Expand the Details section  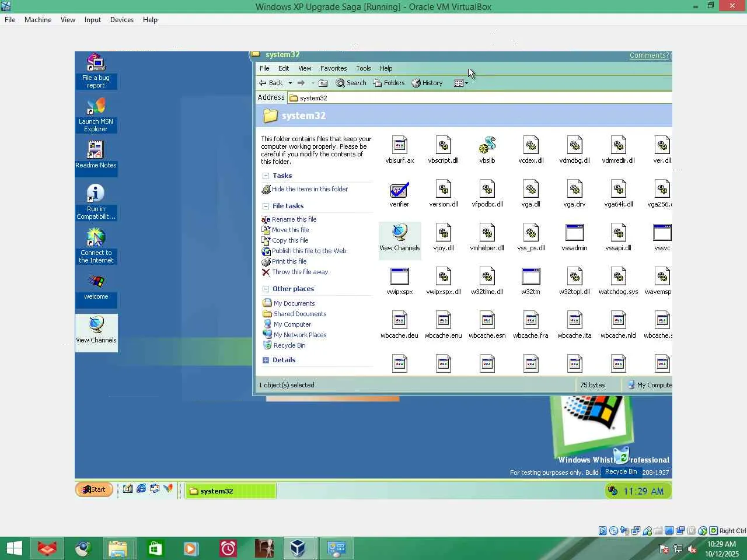coord(266,360)
